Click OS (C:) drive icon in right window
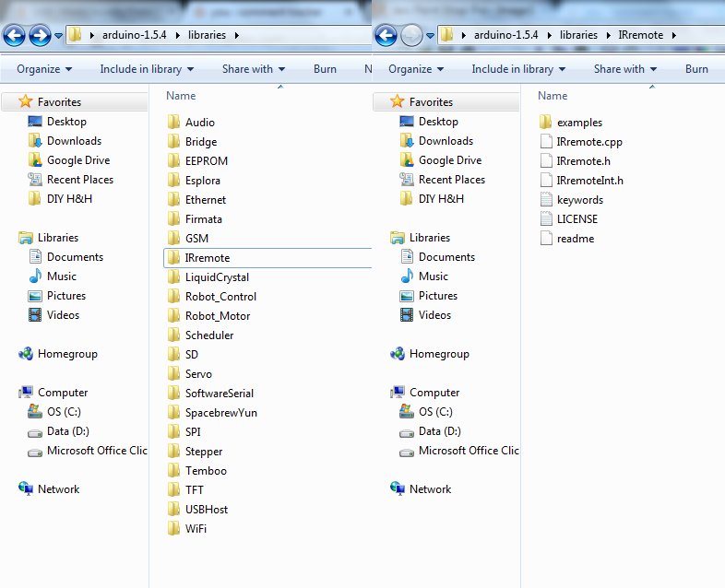Image resolution: width=725 pixels, height=588 pixels. coord(407,412)
